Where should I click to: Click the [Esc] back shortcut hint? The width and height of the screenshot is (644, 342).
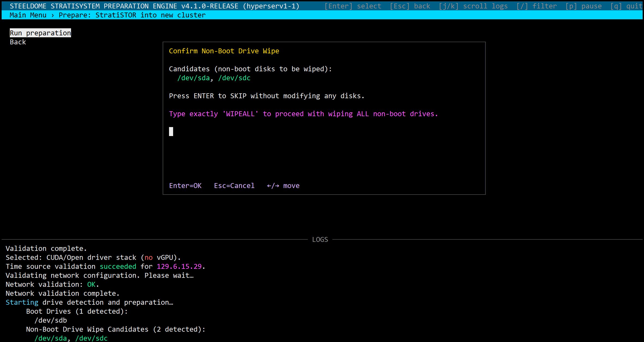[x=410, y=6]
